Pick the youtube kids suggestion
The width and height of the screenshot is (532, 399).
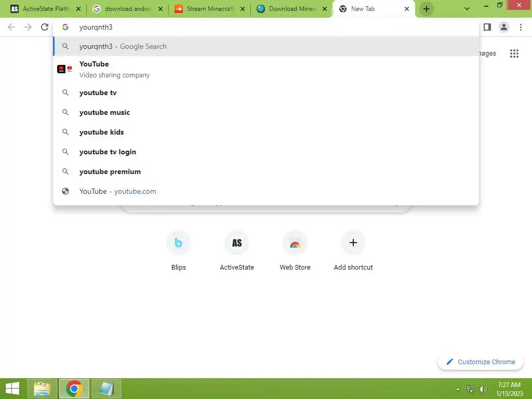tap(266, 132)
